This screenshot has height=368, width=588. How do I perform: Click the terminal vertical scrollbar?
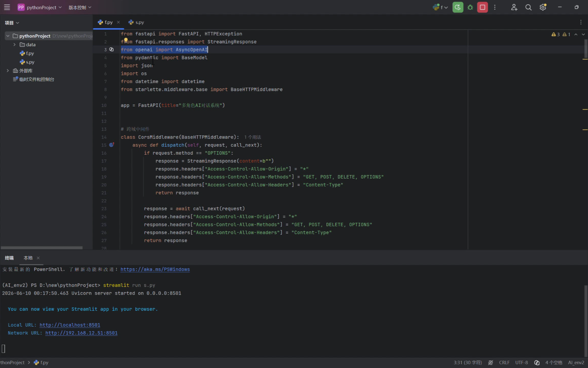point(586,321)
